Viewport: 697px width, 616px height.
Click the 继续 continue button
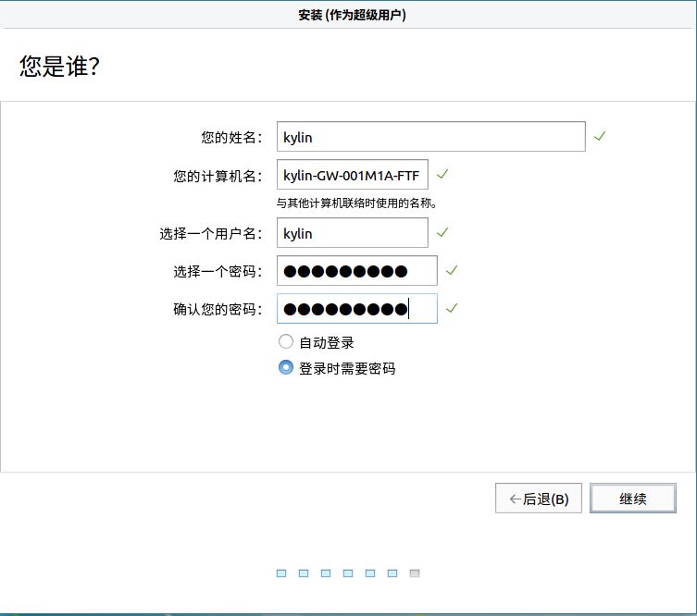pyautogui.click(x=632, y=499)
